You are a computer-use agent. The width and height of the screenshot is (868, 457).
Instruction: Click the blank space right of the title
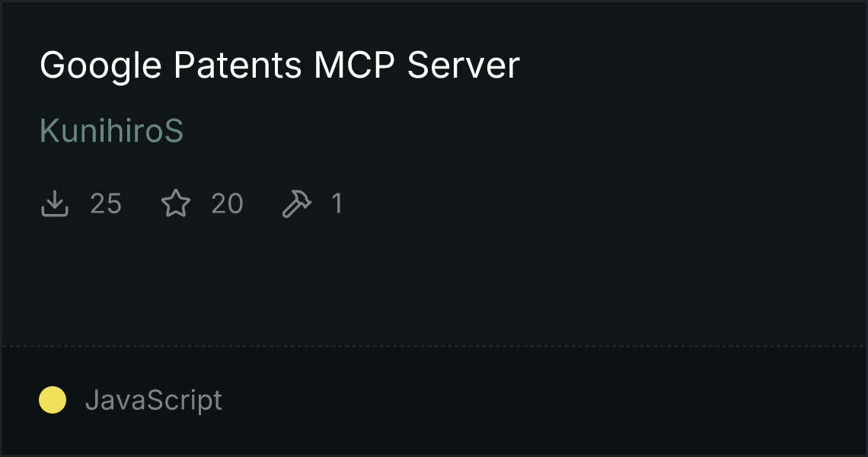(692, 66)
